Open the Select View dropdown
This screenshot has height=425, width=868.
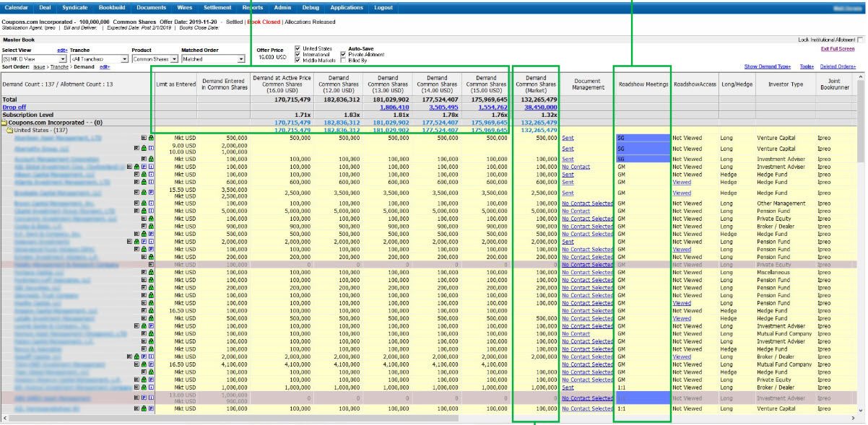(x=35, y=59)
